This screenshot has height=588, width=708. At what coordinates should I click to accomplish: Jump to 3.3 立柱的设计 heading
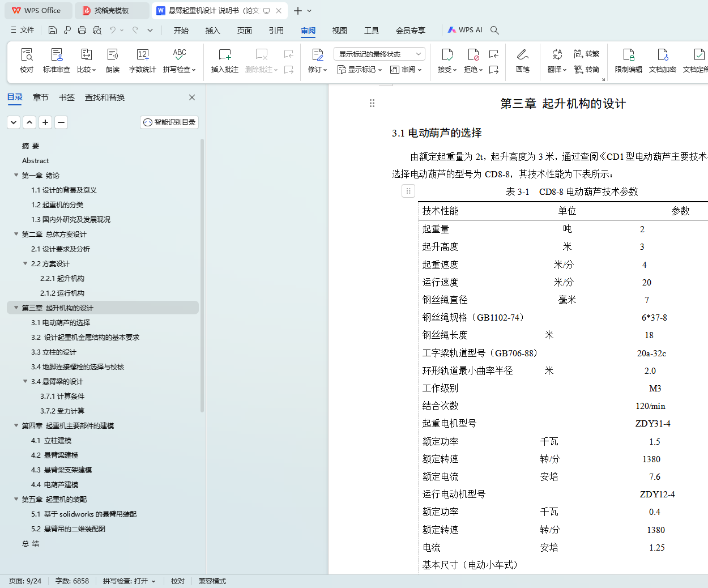click(54, 352)
